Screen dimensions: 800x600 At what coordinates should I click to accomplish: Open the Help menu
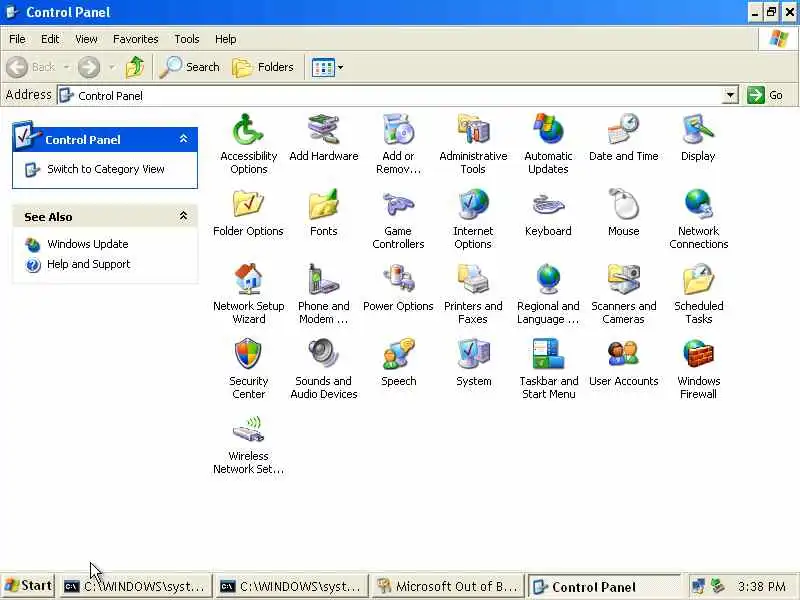coord(226,39)
